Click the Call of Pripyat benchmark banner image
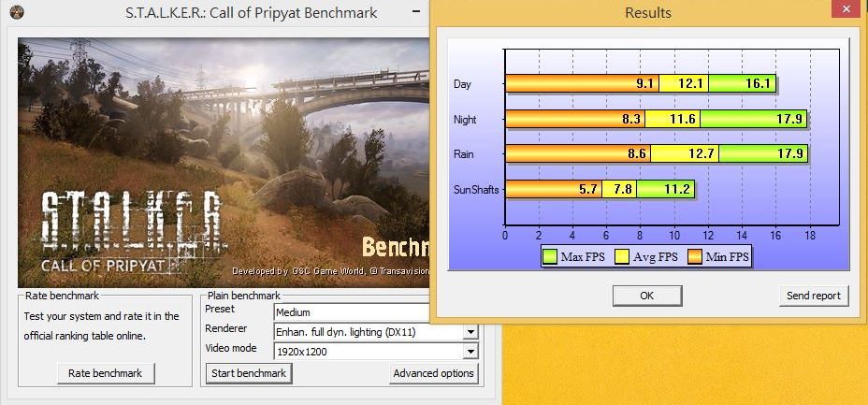 pyautogui.click(x=224, y=163)
